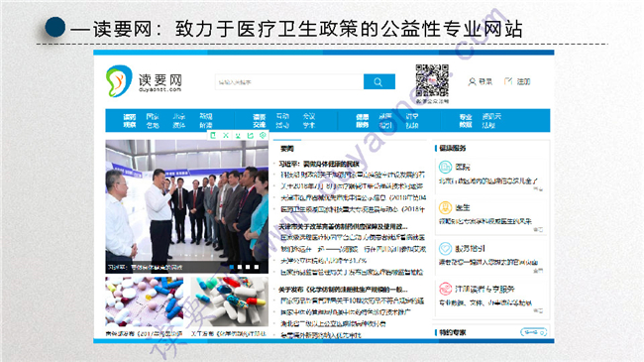The image size is (644, 362).
Task: Click the 读要网 logo
Action: [x=144, y=81]
